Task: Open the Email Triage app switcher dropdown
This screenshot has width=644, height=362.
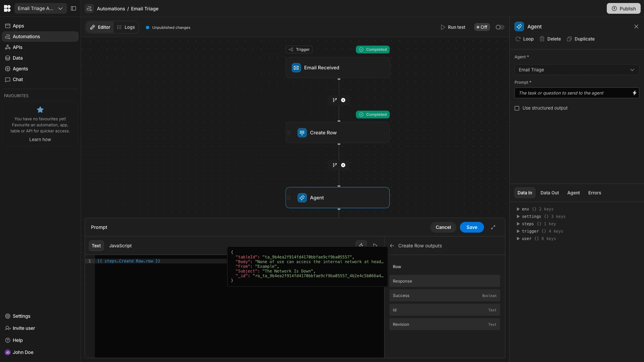Action: [40, 9]
